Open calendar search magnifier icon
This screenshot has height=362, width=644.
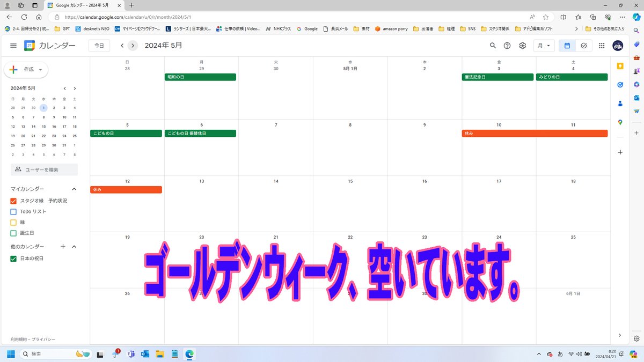(493, 46)
